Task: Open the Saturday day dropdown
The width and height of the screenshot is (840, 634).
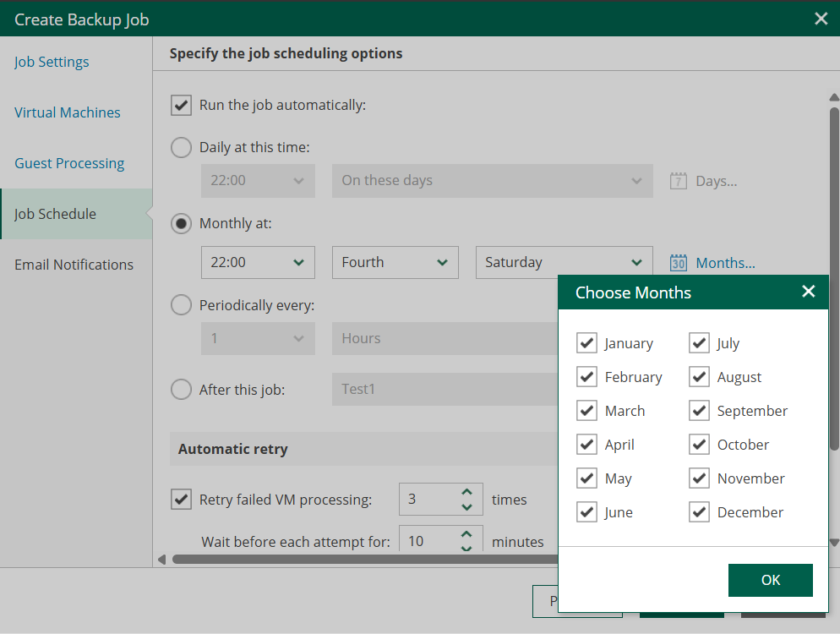Action: (565, 262)
